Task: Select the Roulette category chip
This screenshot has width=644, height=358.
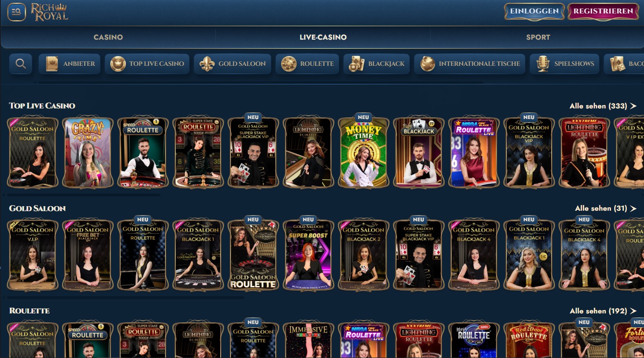Action: point(307,64)
